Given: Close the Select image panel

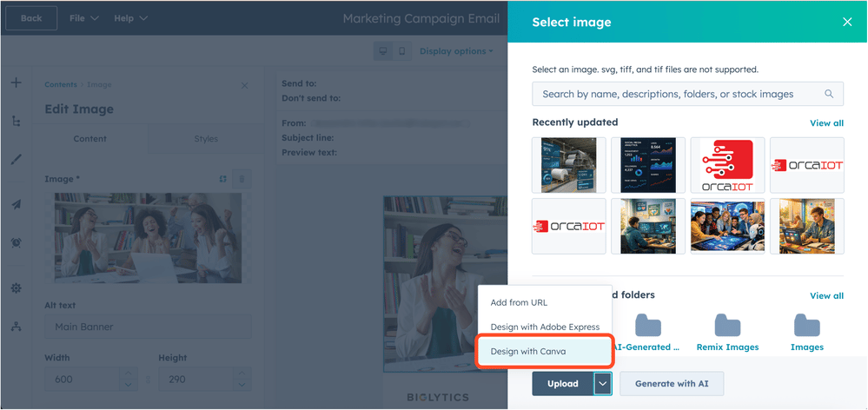Looking at the screenshot, I should (847, 22).
